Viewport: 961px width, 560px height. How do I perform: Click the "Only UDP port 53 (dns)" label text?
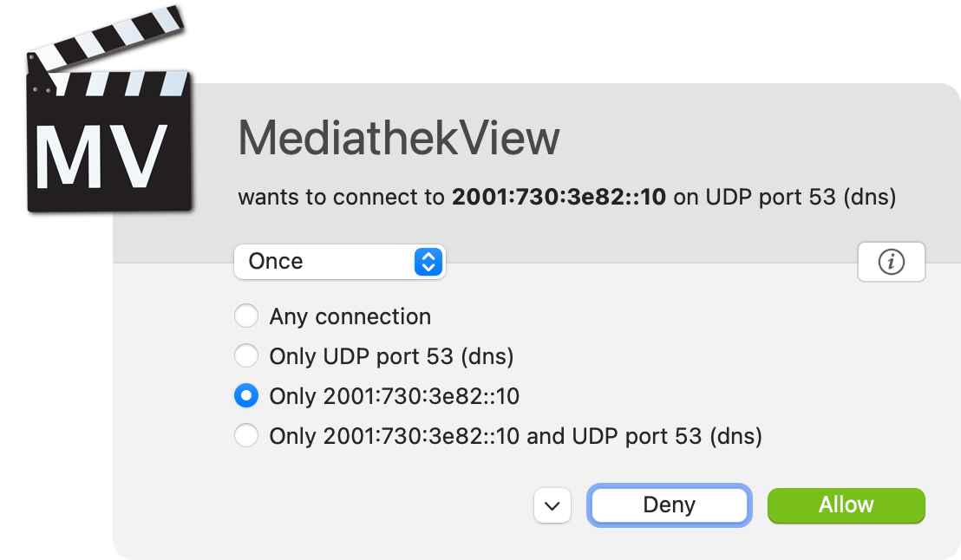coord(391,355)
